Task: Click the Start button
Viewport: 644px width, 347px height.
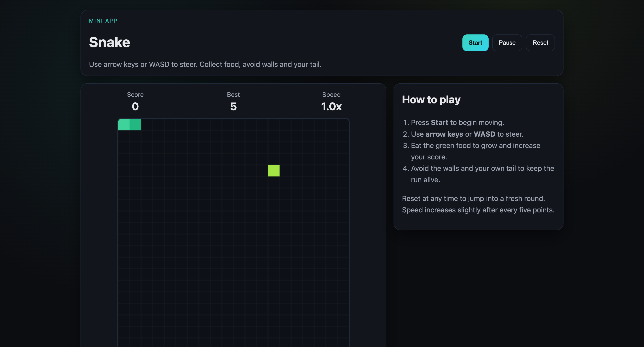Action: [x=475, y=43]
